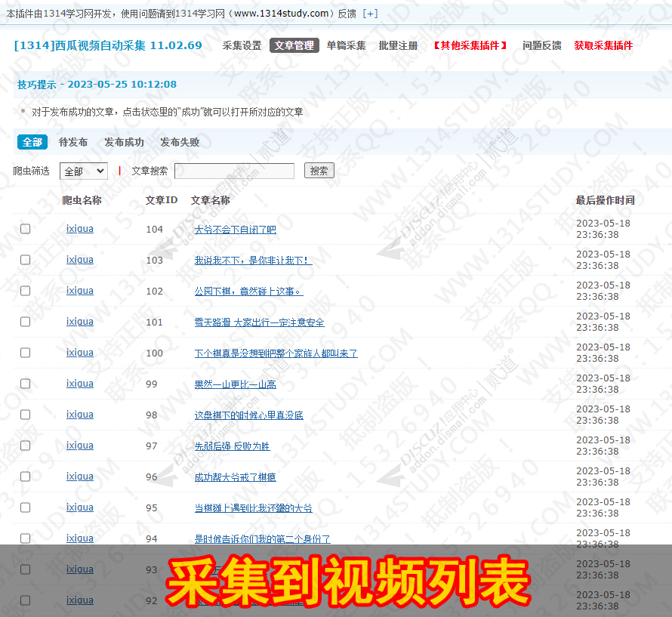Click the ixigua link in row 98

[80, 415]
